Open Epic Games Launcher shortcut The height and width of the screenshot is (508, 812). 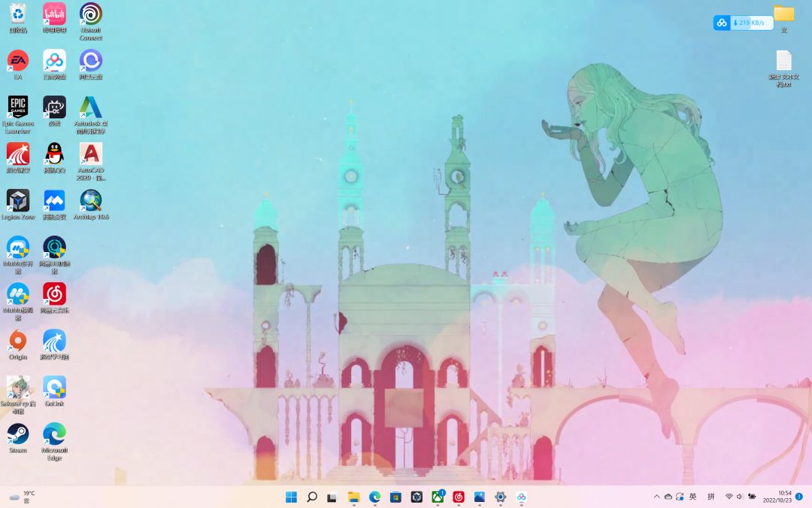(x=17, y=115)
